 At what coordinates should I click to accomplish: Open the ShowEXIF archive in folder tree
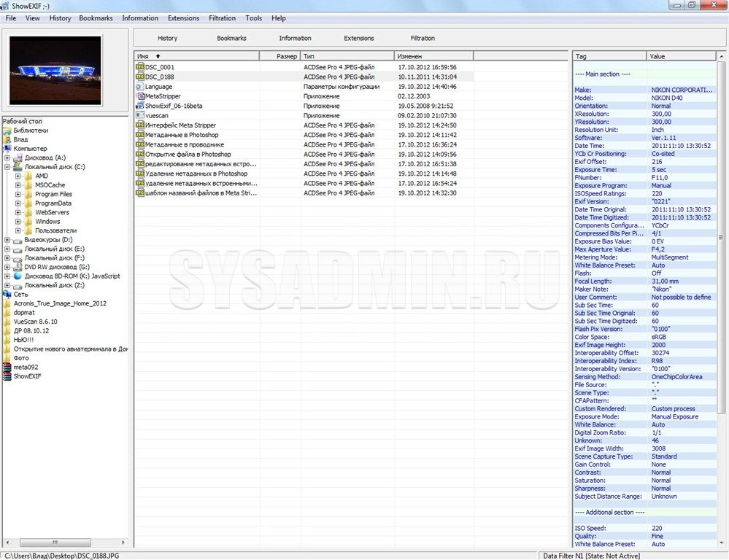(7, 376)
